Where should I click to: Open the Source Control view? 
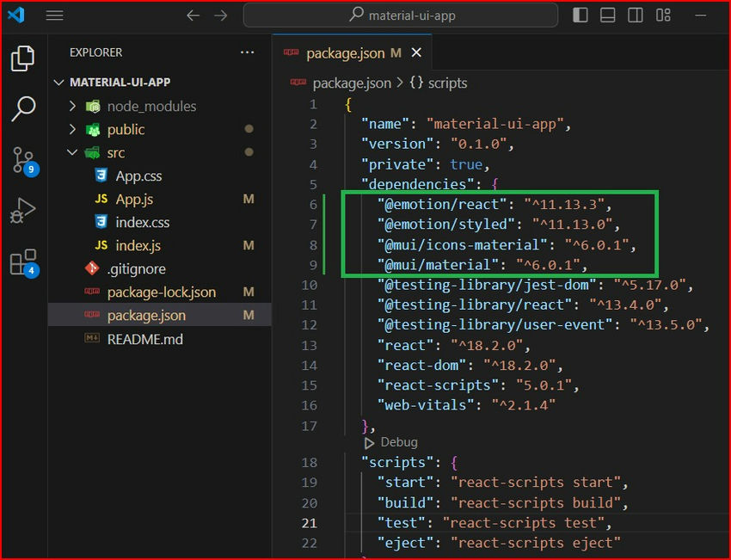23,160
